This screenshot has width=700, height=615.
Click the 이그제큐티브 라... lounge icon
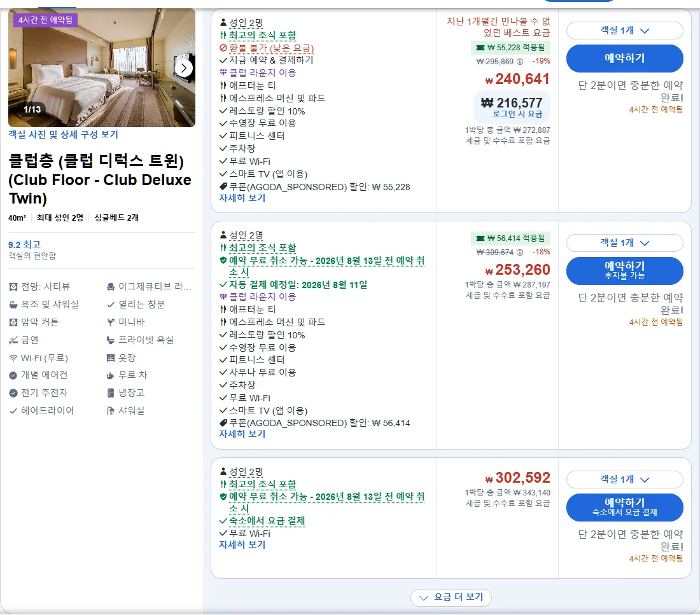[111, 287]
